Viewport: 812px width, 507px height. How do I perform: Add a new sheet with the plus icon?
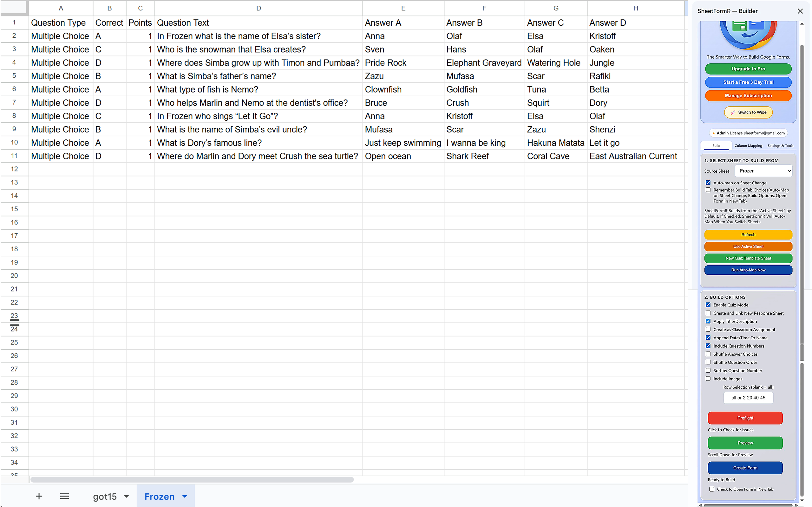point(39,496)
